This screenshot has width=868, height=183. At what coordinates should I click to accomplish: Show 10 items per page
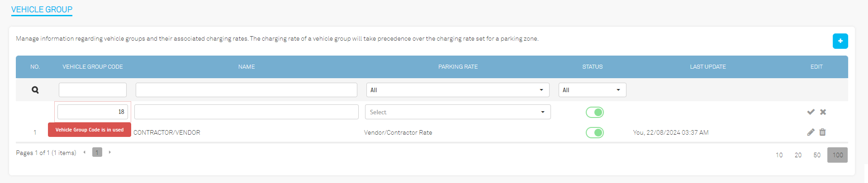click(x=779, y=155)
